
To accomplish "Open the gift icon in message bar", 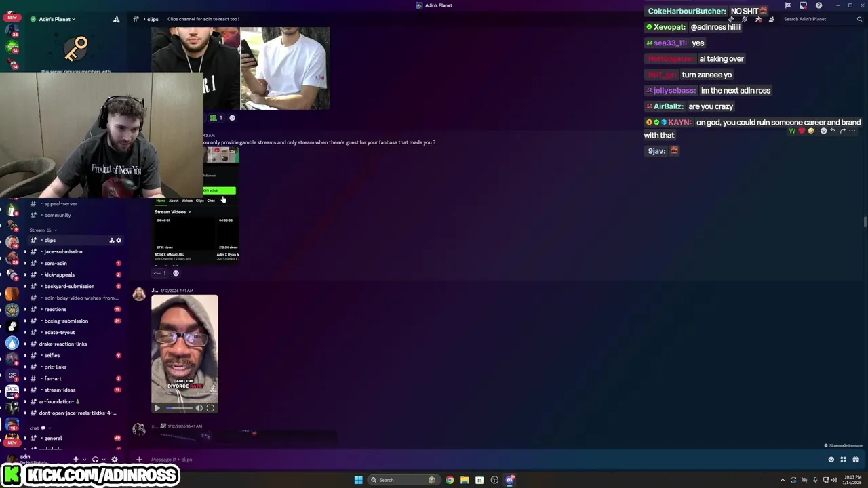I will (856, 460).
